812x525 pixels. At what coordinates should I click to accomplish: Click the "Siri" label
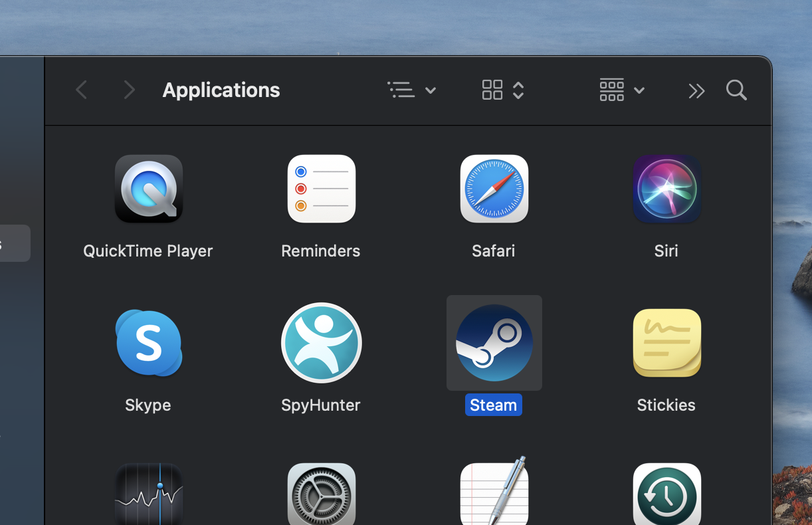tap(666, 251)
